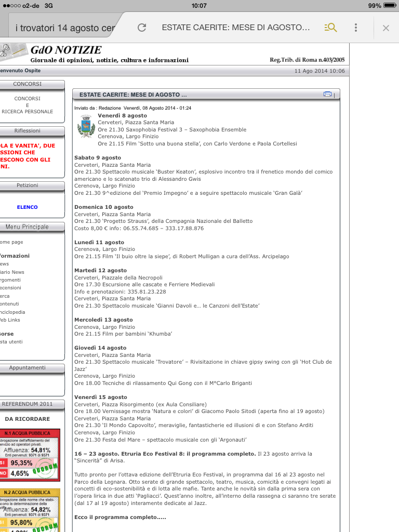Image resolution: width=399 pixels, height=532 pixels.
Task: Select Web Links from Menu Principale
Action: click(10, 320)
